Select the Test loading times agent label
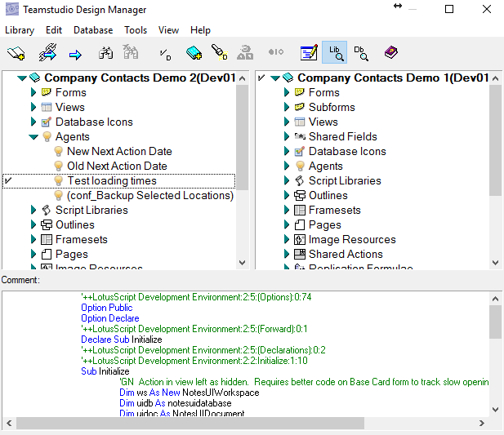 [x=112, y=180]
